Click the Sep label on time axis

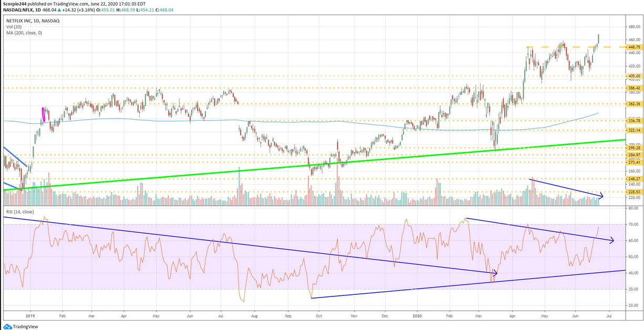point(288,317)
